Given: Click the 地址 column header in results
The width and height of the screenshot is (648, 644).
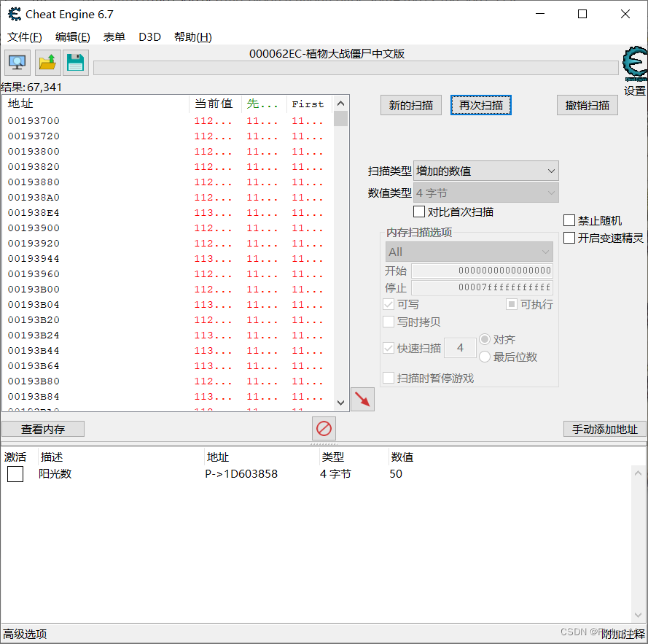Looking at the screenshot, I should click(96, 104).
